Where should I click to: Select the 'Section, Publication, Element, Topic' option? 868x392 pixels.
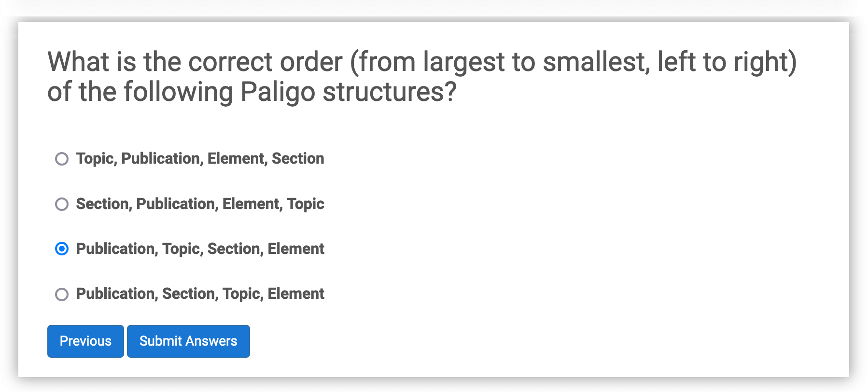coord(62,204)
